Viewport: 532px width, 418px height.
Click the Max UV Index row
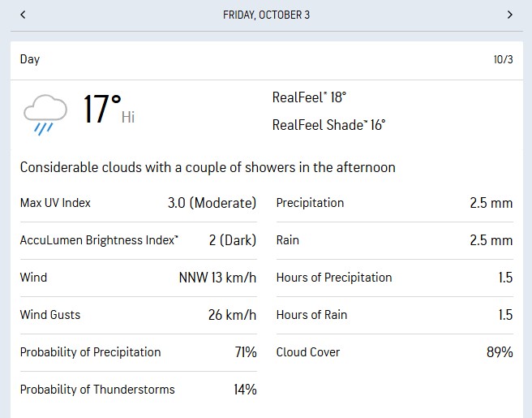138,203
